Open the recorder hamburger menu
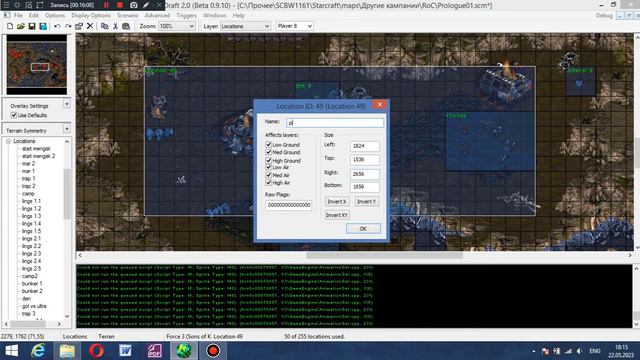 coord(6,5)
